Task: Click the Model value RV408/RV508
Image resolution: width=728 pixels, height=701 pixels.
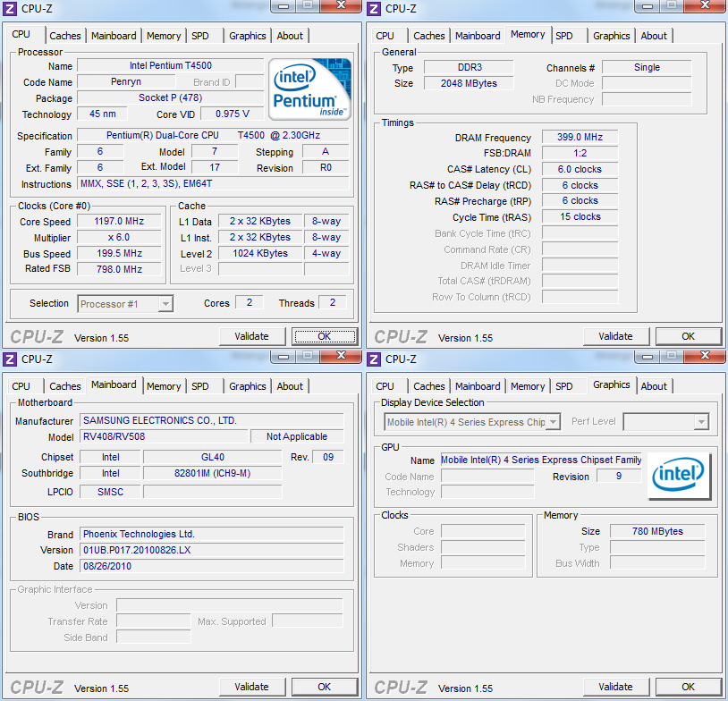Action: click(164, 436)
